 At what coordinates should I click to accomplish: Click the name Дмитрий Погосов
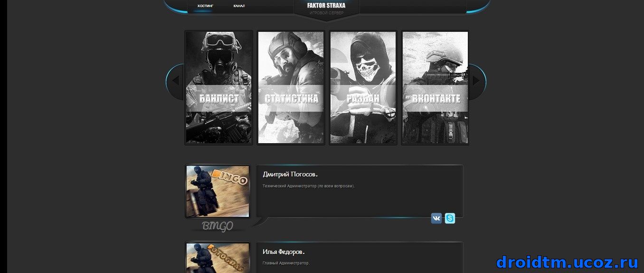click(290, 175)
